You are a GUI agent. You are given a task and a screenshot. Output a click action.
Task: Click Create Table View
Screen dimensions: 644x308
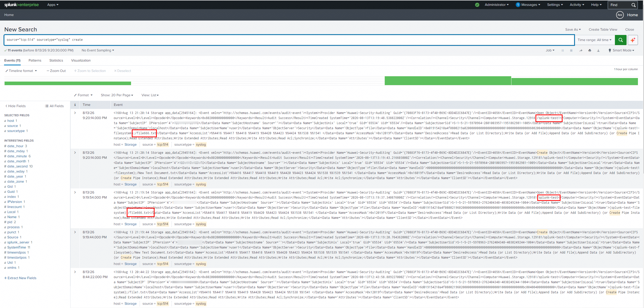click(603, 30)
